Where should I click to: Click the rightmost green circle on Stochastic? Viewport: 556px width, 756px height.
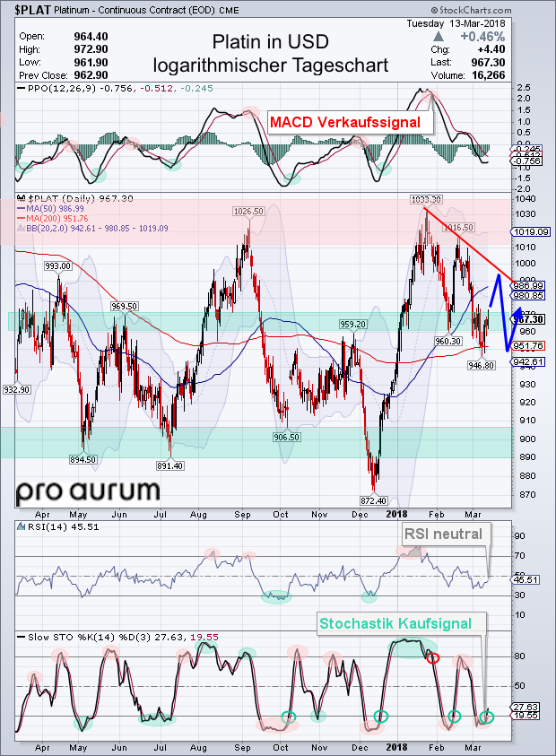coord(487,716)
